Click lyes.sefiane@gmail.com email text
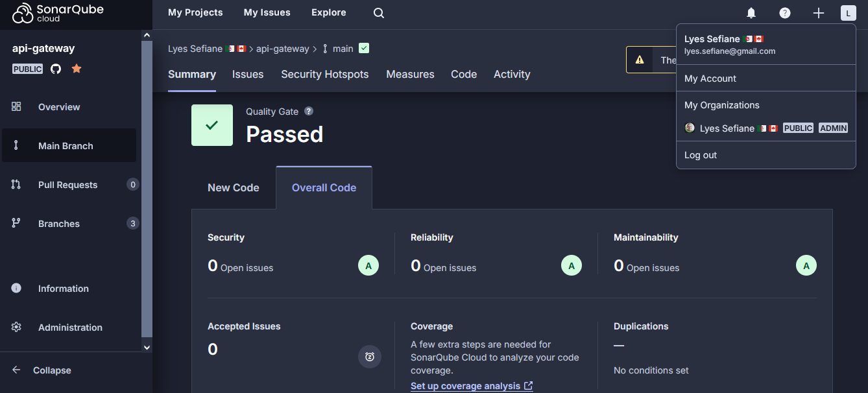868x393 pixels. (730, 51)
